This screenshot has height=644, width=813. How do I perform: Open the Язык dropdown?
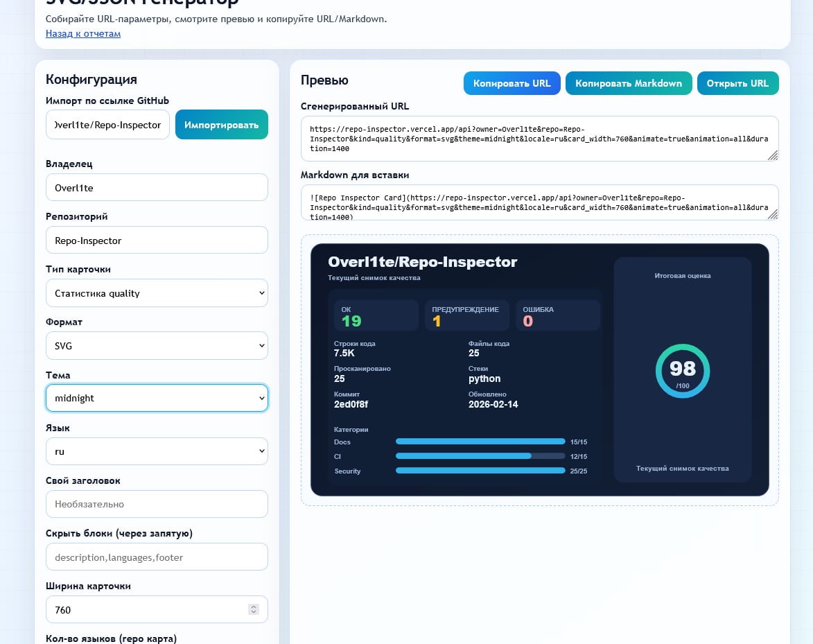point(157,451)
